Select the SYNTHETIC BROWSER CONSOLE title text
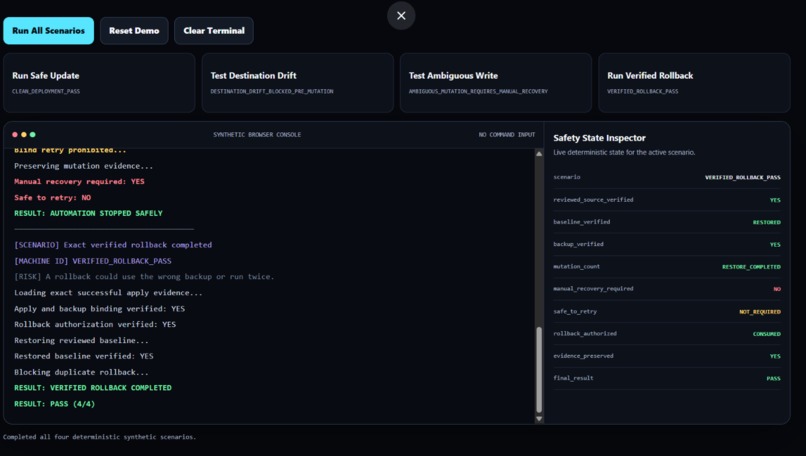 [257, 135]
